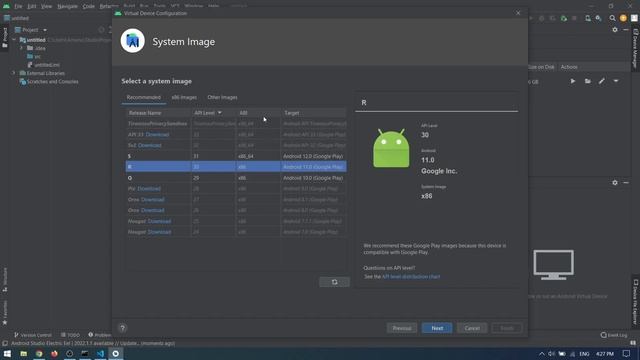640x360 pixels.
Task: Click Android 12.0 (Google Play) target cell
Action: (x=313, y=156)
